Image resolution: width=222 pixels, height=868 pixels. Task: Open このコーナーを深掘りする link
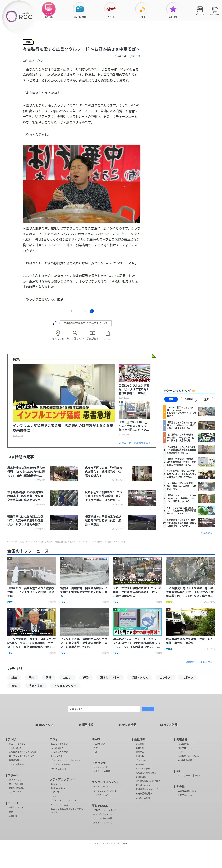pyautogui.click(x=134, y=443)
